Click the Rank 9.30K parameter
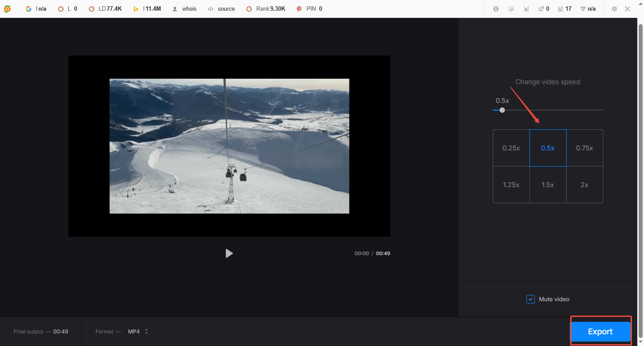The image size is (644, 346). [266, 9]
